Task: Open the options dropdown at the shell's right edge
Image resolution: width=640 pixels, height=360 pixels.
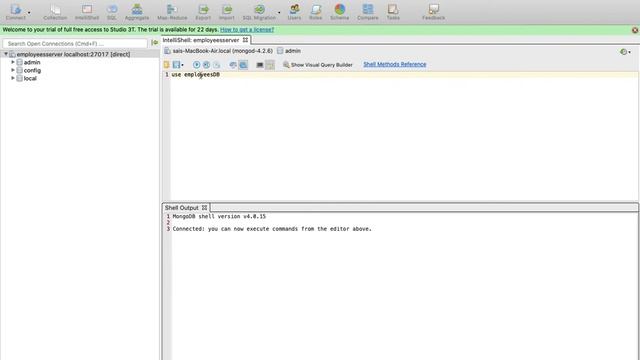Action: [x=625, y=52]
